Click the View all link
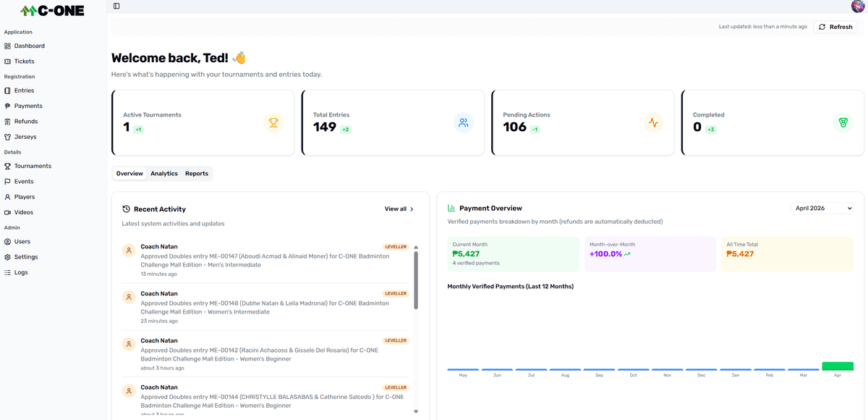868x420 pixels. 399,209
